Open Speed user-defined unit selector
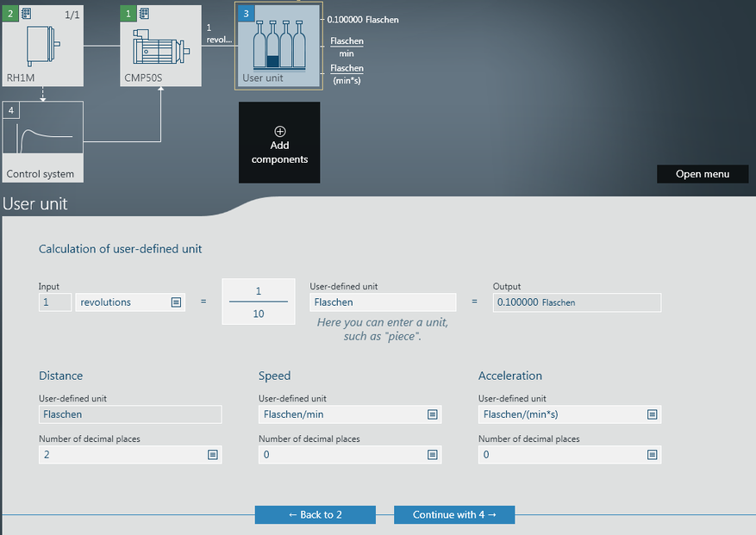The width and height of the screenshot is (756, 535). coord(433,414)
